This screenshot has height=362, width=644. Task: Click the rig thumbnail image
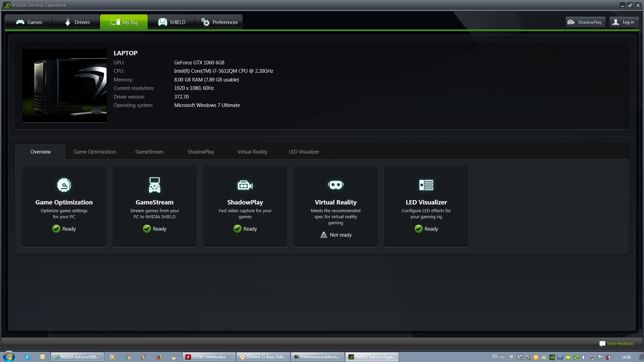click(x=64, y=85)
